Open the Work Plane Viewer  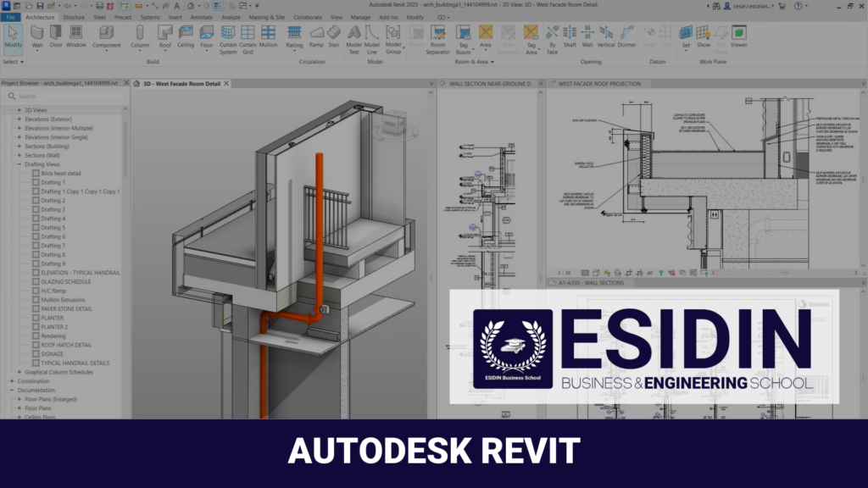point(739,36)
